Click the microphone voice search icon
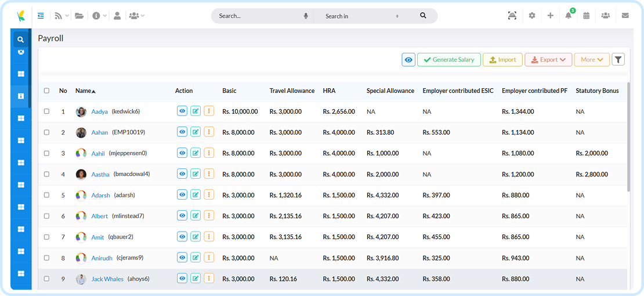Screen dimensions: 644x296 point(306,16)
